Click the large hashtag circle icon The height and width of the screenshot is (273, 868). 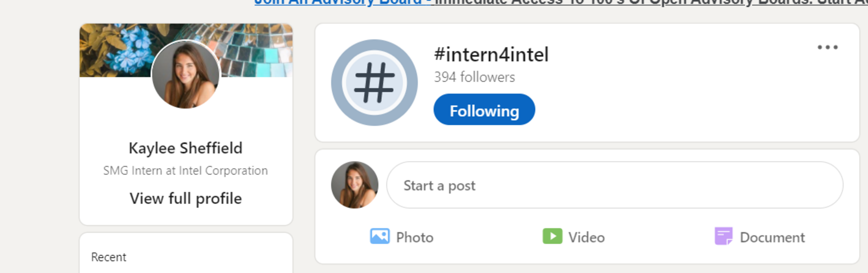374,83
